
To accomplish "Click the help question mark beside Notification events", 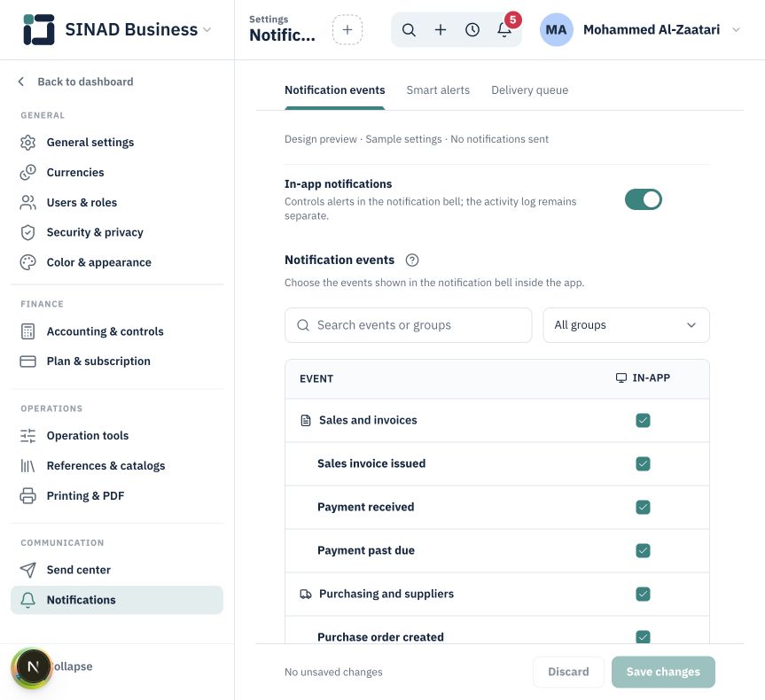I will tap(412, 260).
